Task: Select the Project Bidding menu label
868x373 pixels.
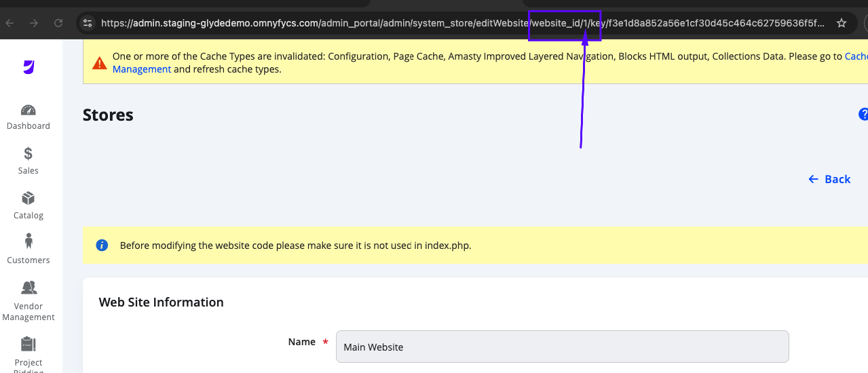Action: pyautogui.click(x=29, y=367)
